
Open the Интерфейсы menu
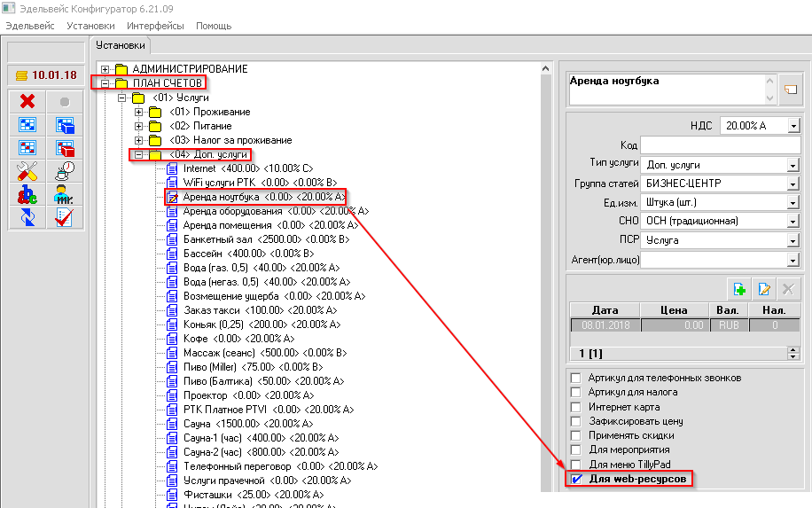(155, 26)
